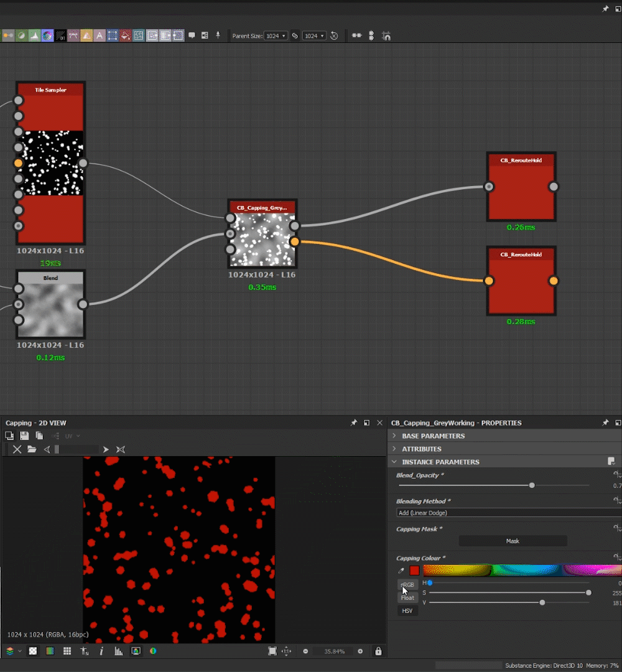Image resolution: width=622 pixels, height=672 pixels.
Task: Open the red Capping Colour swatch
Action: (x=414, y=571)
